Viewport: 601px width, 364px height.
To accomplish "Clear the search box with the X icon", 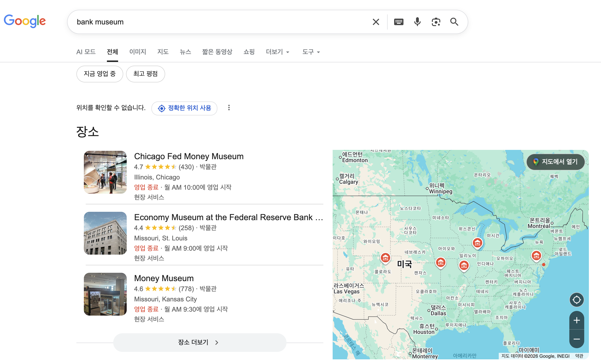I will (376, 22).
